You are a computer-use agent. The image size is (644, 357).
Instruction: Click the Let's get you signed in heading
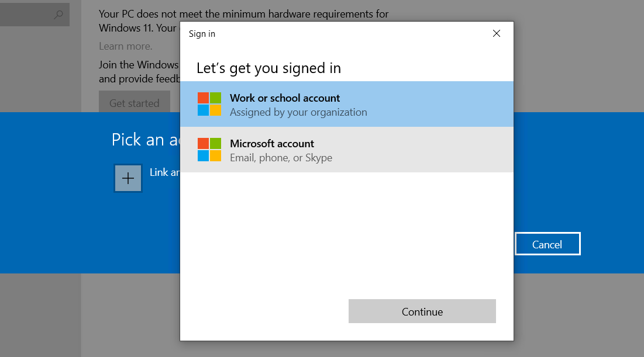pyautogui.click(x=268, y=68)
